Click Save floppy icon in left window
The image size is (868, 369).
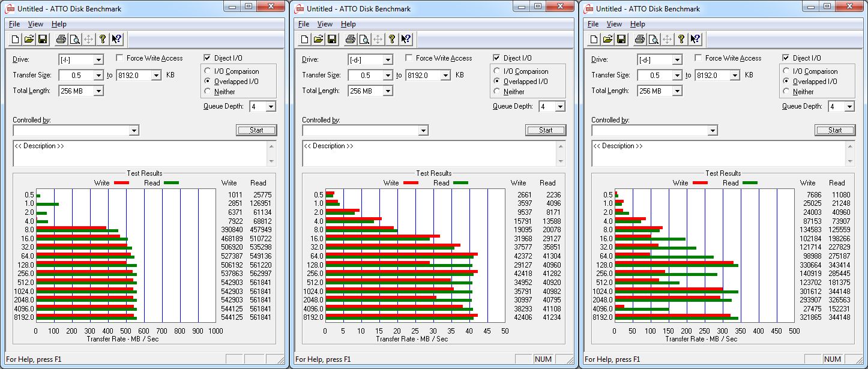pyautogui.click(x=43, y=40)
